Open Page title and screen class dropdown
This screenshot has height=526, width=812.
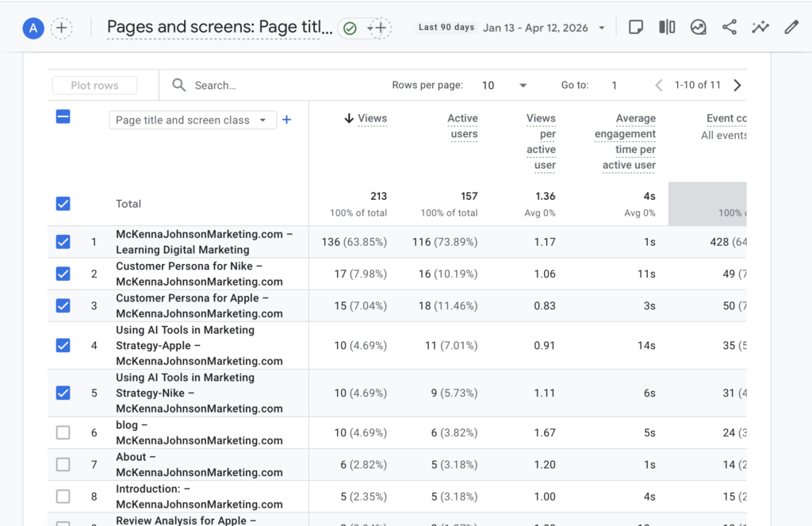pyautogui.click(x=193, y=120)
